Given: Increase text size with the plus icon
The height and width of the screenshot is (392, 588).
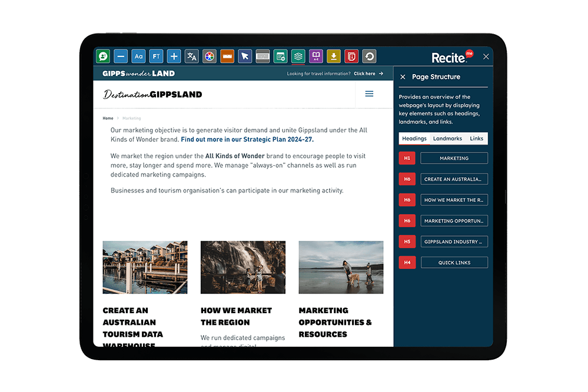Looking at the screenshot, I should click(x=174, y=56).
